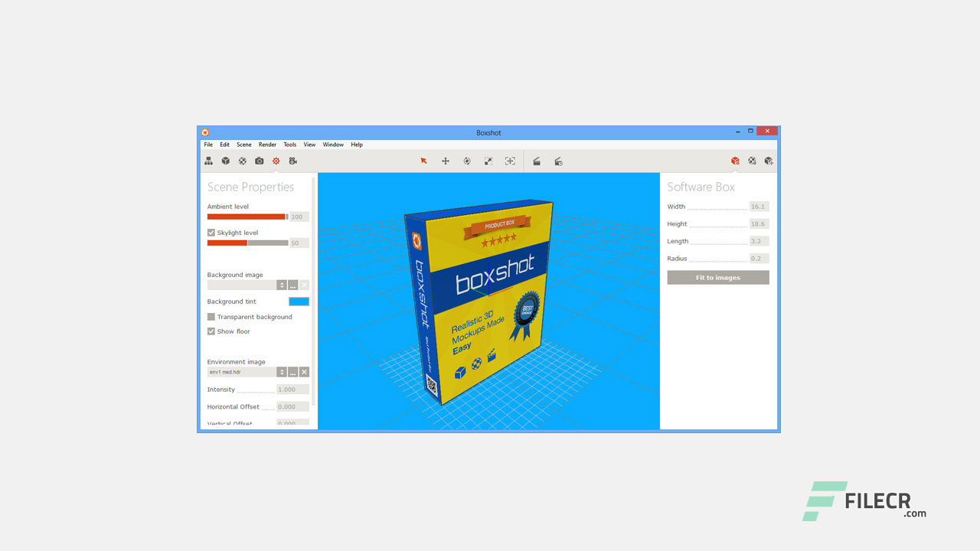
Task: Open the View menu
Action: [309, 145]
